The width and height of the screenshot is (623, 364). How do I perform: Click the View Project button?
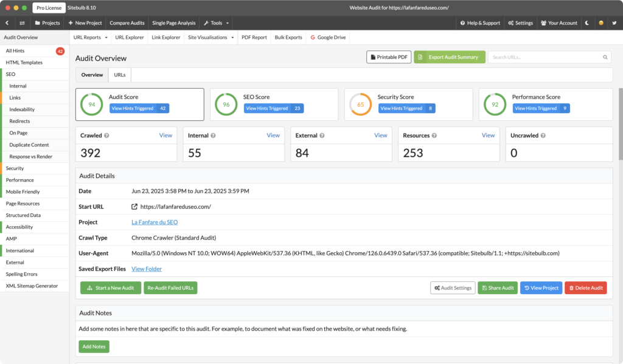click(x=541, y=288)
